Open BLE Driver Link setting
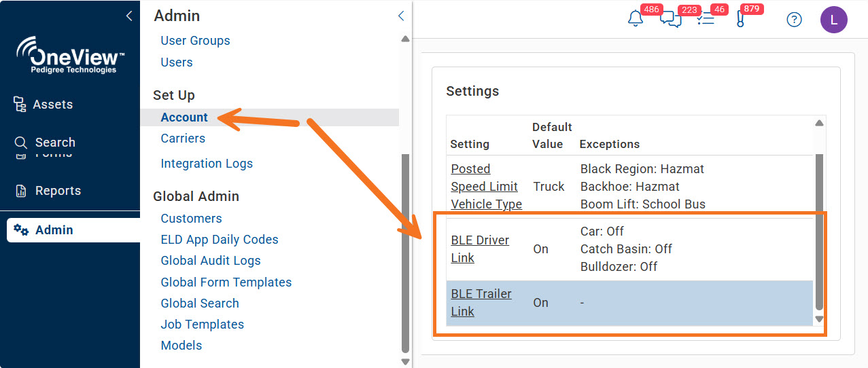The width and height of the screenshot is (868, 368). (480, 249)
